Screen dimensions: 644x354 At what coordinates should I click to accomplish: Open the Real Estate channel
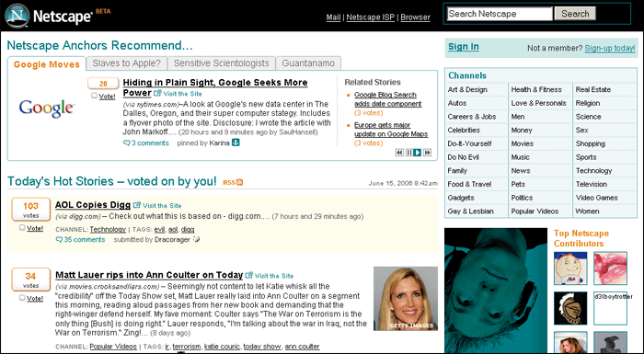[x=593, y=89]
